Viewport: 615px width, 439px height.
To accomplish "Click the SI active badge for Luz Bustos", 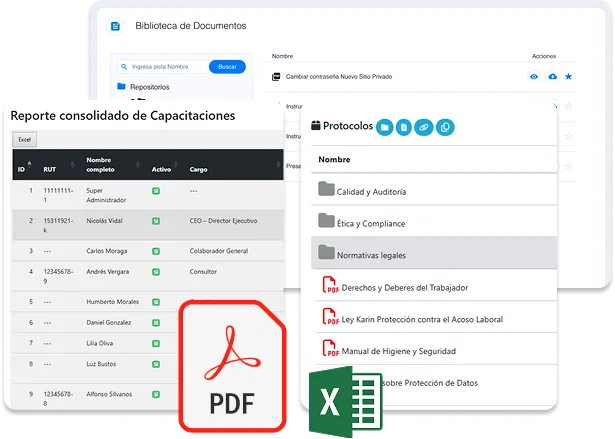I will [x=156, y=364].
